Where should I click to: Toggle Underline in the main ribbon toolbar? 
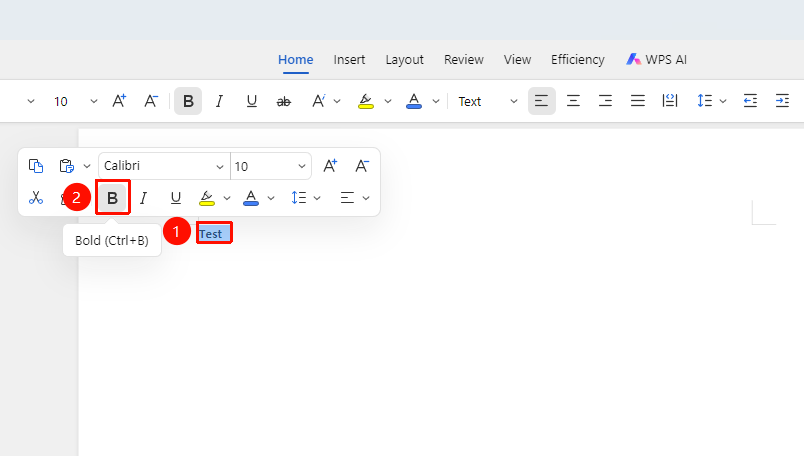(x=251, y=101)
